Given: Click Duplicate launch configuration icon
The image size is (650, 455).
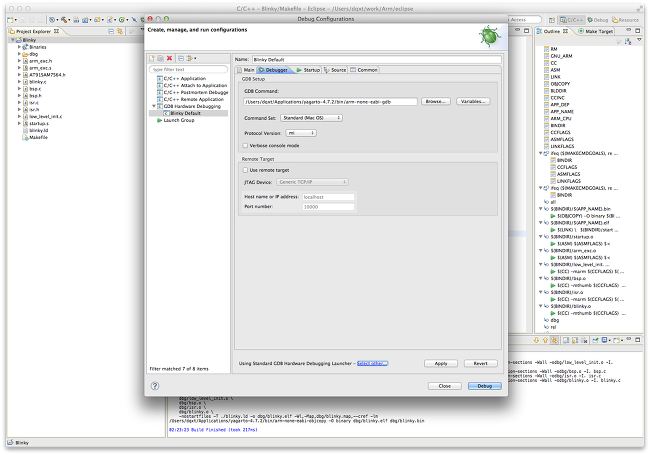Looking at the screenshot, I should [160, 58].
